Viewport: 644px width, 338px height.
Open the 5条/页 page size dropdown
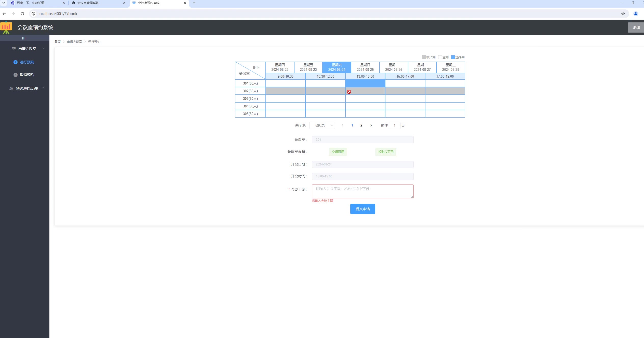pyautogui.click(x=322, y=125)
